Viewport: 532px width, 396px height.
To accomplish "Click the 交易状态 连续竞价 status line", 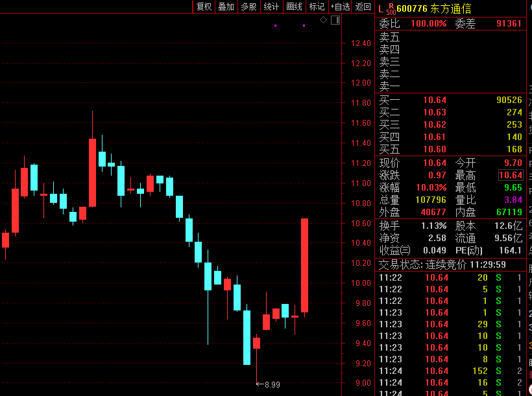I will (x=442, y=264).
